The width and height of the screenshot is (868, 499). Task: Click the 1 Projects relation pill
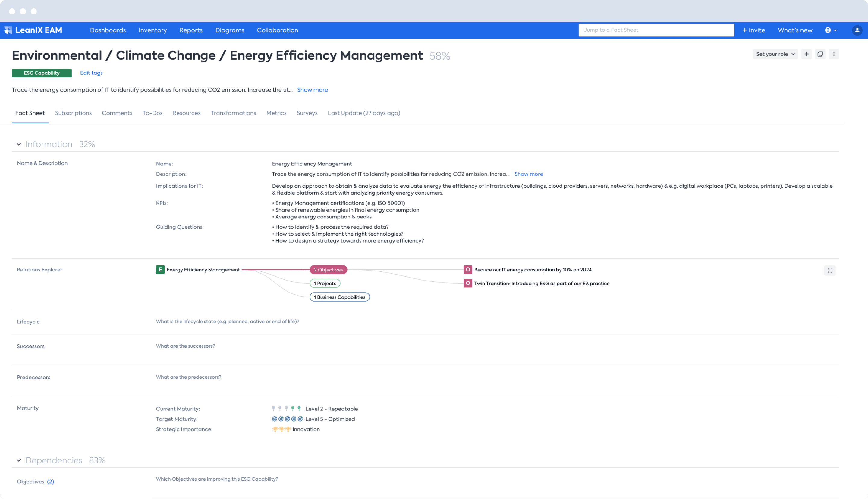click(x=325, y=284)
